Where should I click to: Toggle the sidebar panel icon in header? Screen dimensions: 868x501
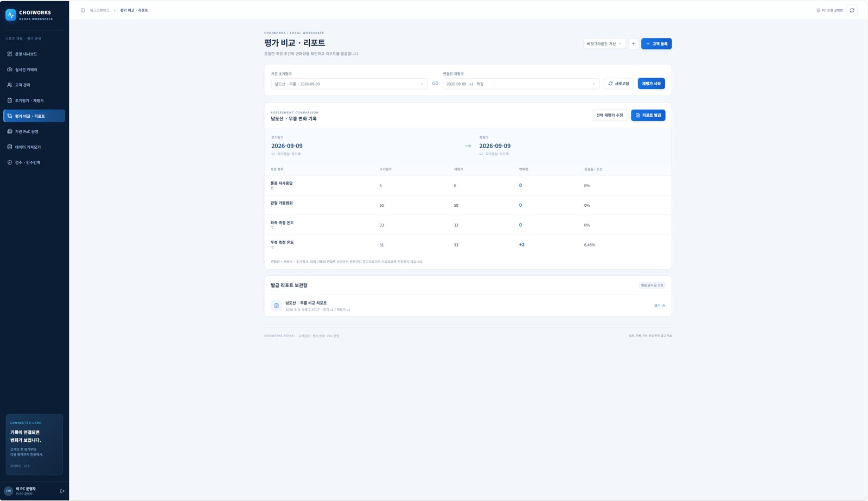click(x=82, y=10)
